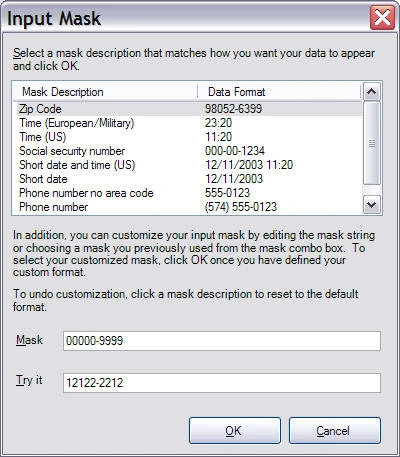Select the Zip Code mask row
The width and height of the screenshot is (400, 457).
point(189,109)
